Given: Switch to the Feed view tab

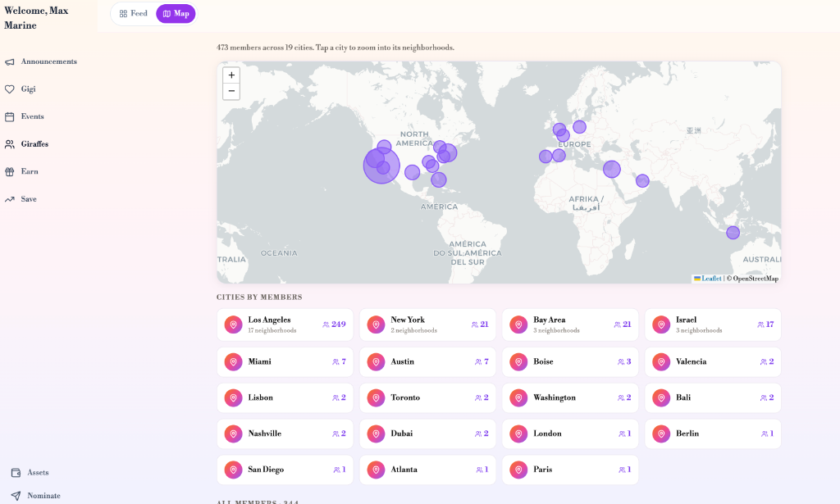Looking at the screenshot, I should 134,14.
